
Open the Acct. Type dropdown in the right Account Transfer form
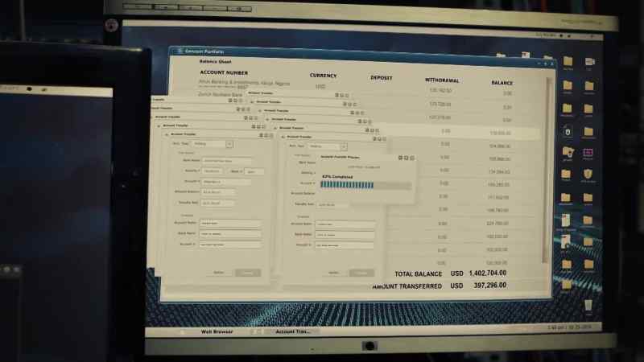tap(328, 146)
